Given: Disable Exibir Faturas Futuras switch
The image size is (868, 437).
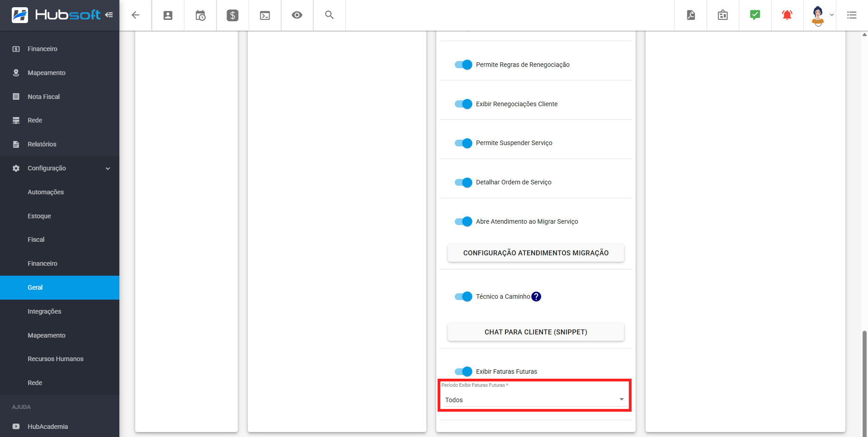Looking at the screenshot, I should [463, 371].
